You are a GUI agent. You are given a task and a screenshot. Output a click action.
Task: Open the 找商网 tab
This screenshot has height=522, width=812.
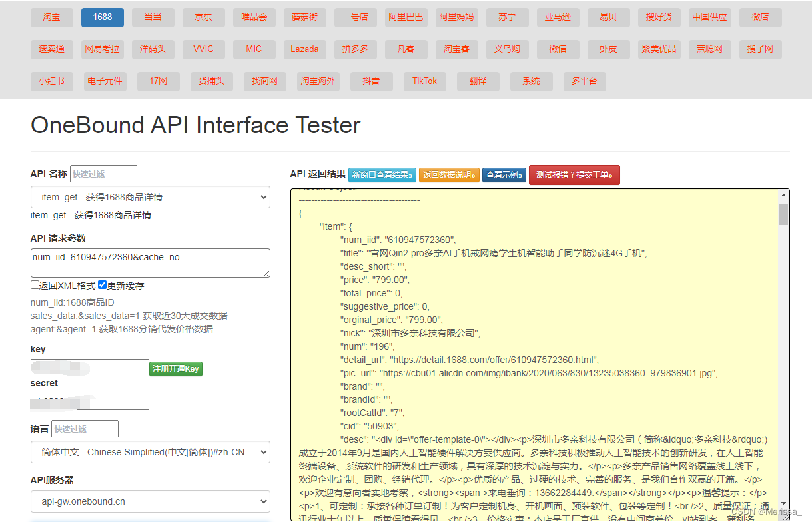pyautogui.click(x=264, y=81)
